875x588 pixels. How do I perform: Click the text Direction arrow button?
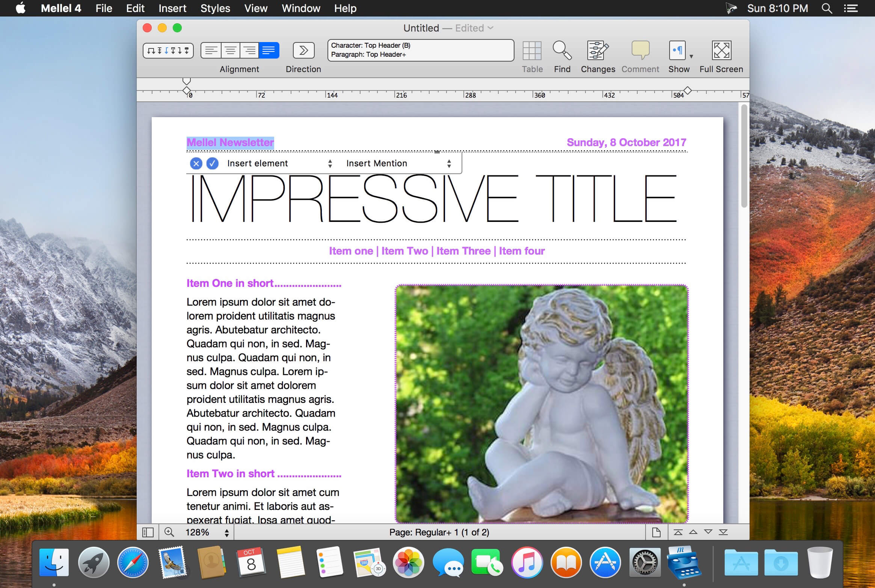pos(303,50)
